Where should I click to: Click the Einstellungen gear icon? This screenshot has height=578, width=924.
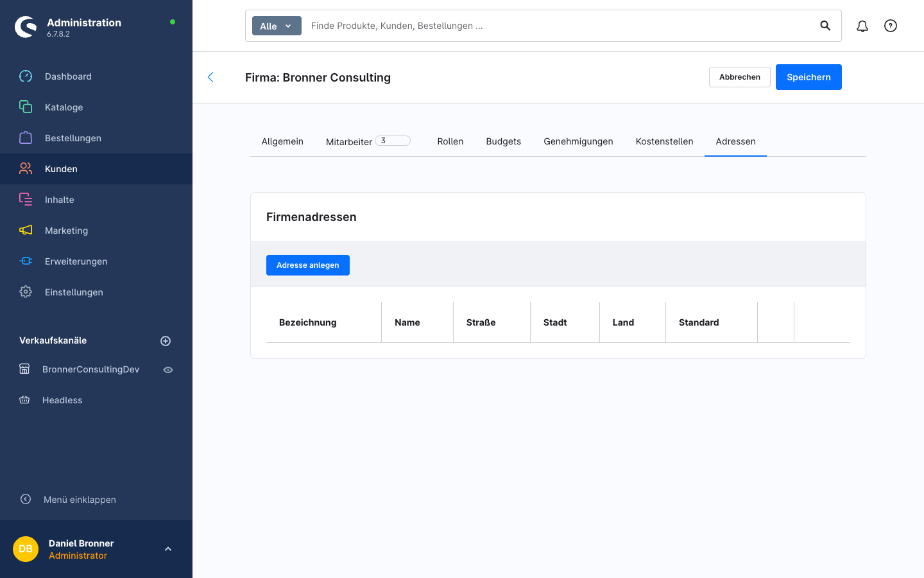(26, 292)
